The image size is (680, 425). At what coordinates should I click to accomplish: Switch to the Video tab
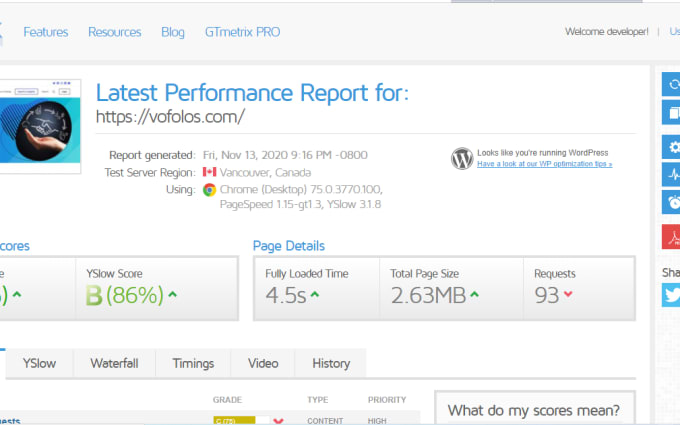click(263, 363)
